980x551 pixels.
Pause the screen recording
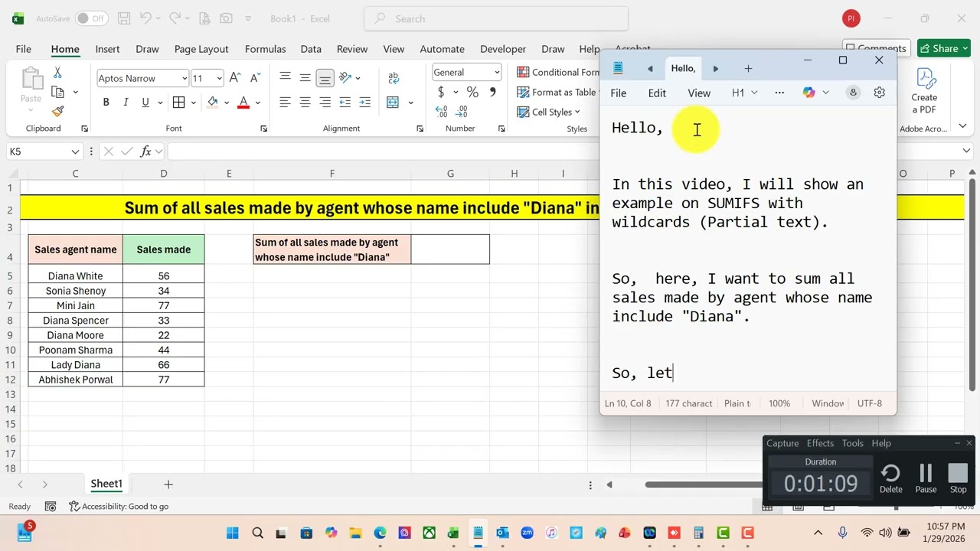[926, 478]
